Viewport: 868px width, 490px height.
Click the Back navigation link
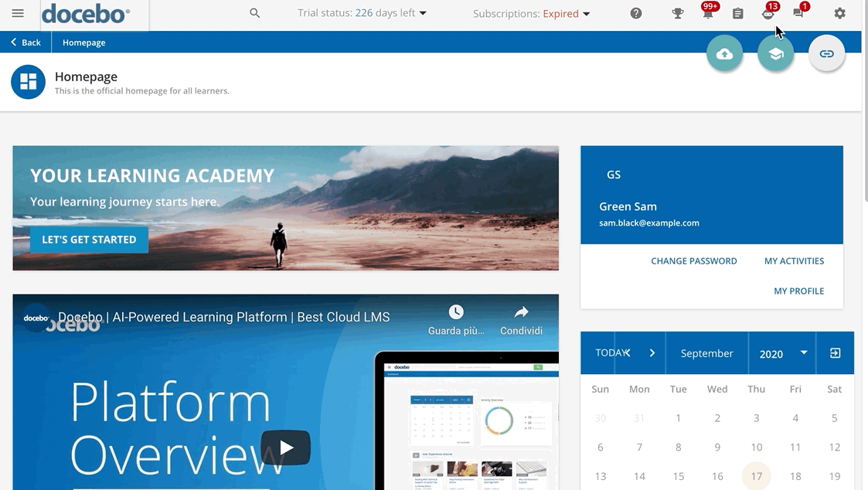(26, 43)
